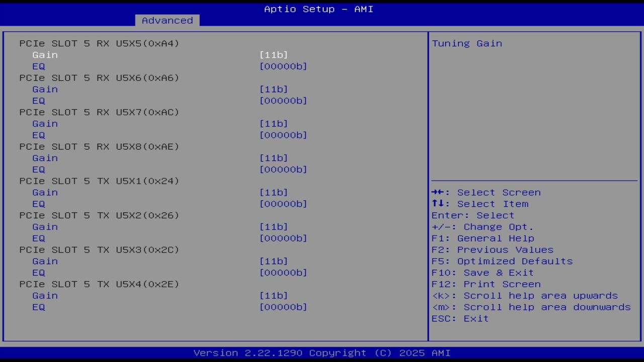Click the F12: Print Screen hint
Screen dimensions: 644x362
(486, 285)
